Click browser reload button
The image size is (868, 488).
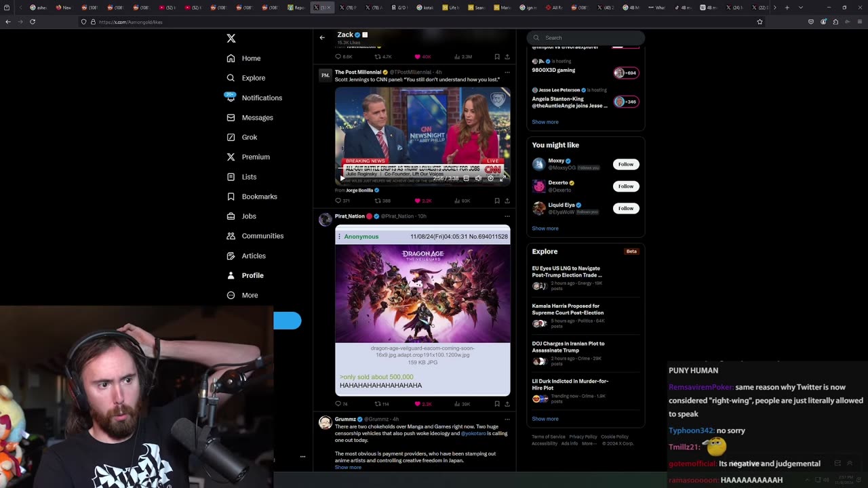(x=33, y=22)
